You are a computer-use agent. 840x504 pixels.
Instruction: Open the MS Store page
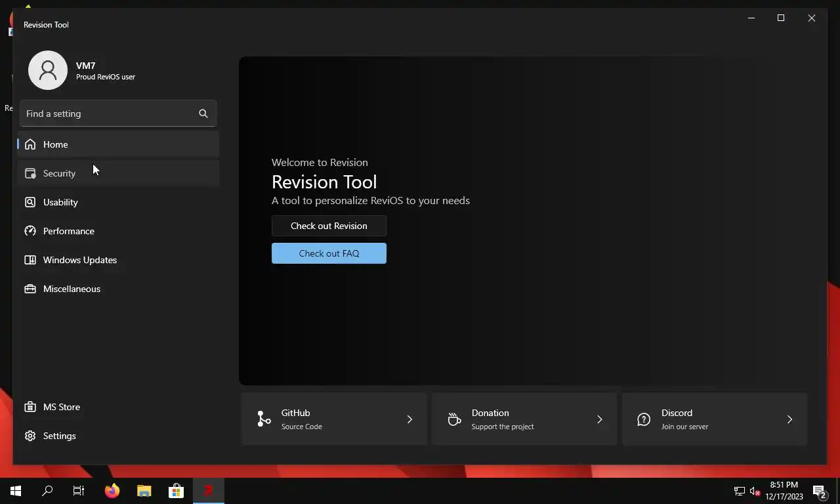click(118, 407)
